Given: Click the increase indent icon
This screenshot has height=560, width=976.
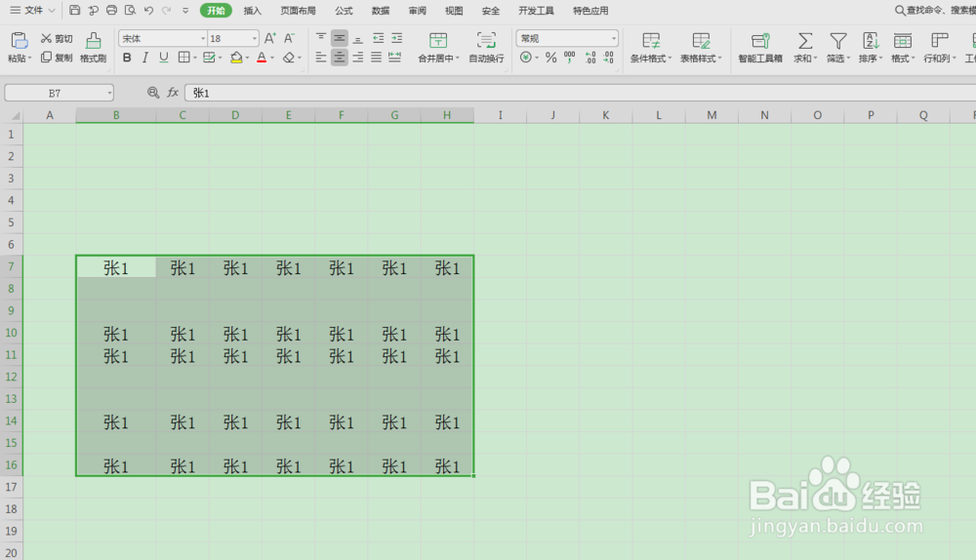Looking at the screenshot, I should pyautogui.click(x=396, y=38).
